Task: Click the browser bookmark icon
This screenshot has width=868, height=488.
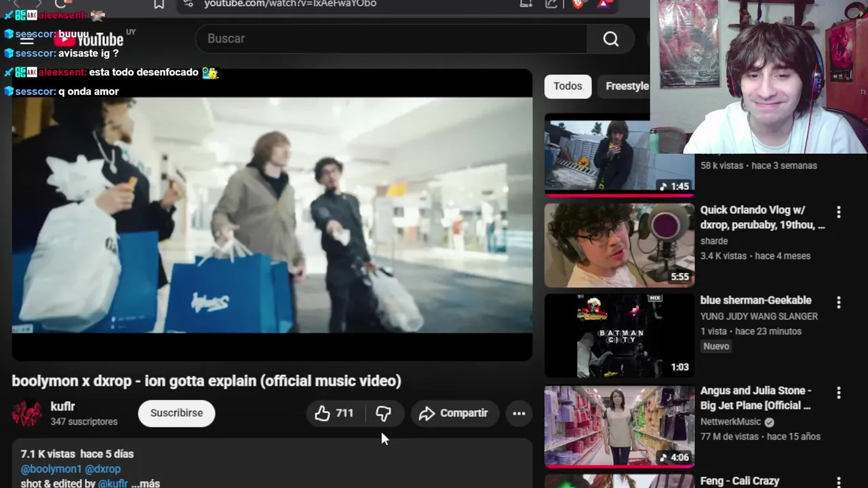Action: click(159, 4)
